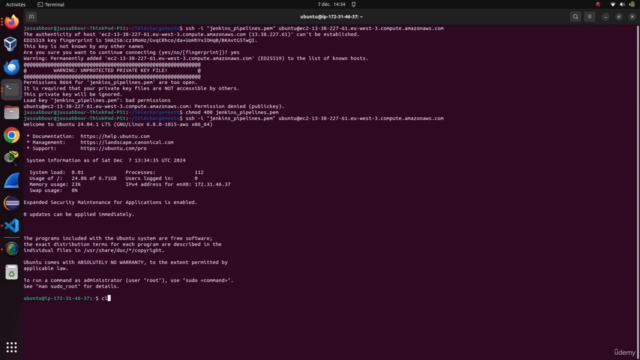Click the 'System information as of Sat Dec 7' line

pyautogui.click(x=106, y=160)
